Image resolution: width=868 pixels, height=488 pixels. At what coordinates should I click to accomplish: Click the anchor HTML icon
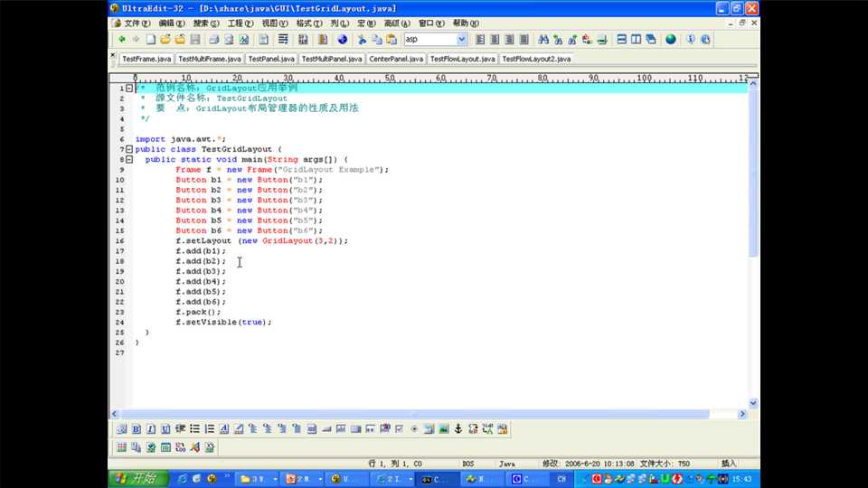click(458, 428)
